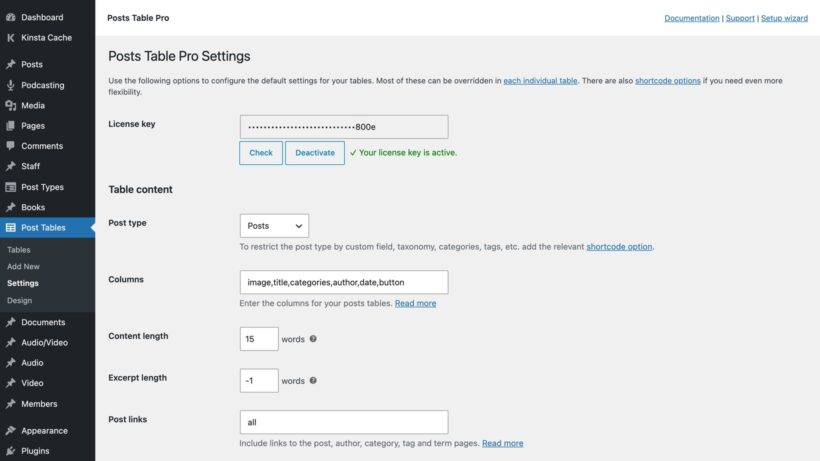Focus the License key field

point(344,127)
